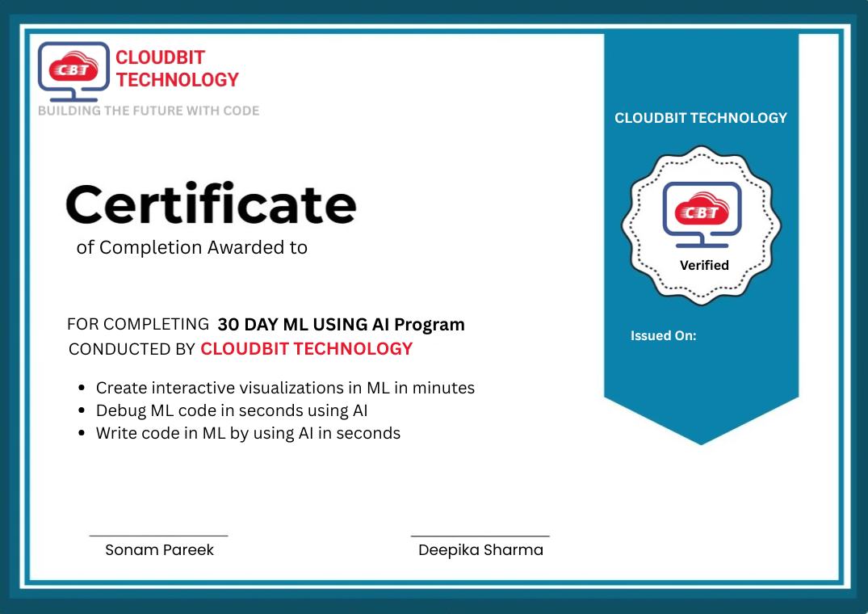Click the CBT cloud monitor logo in the header

(x=73, y=69)
